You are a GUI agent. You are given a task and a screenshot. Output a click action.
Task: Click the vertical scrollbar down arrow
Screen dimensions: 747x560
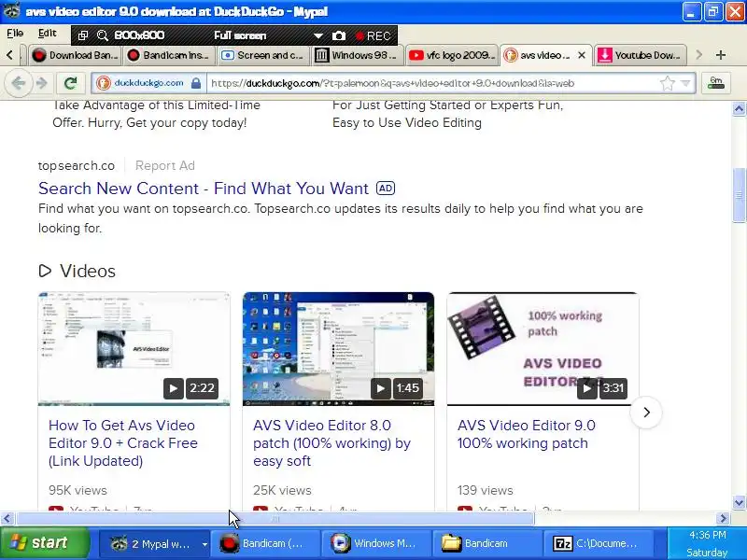[739, 502]
